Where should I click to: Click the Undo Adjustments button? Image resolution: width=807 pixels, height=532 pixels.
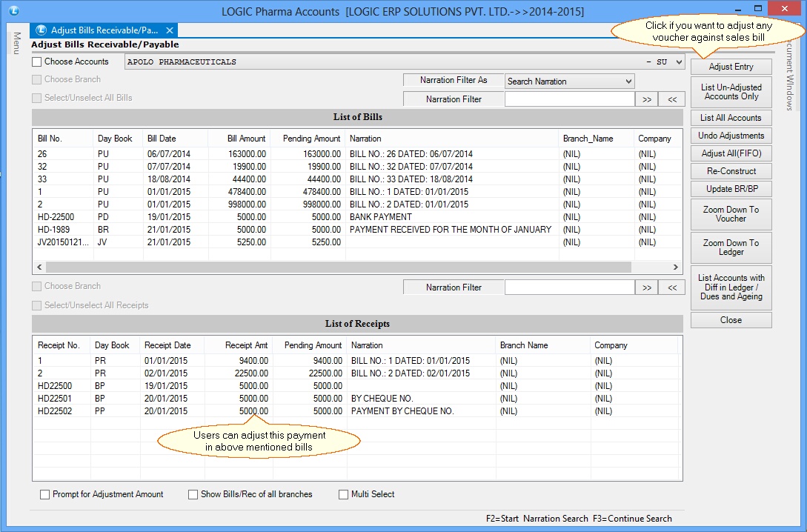(731, 136)
